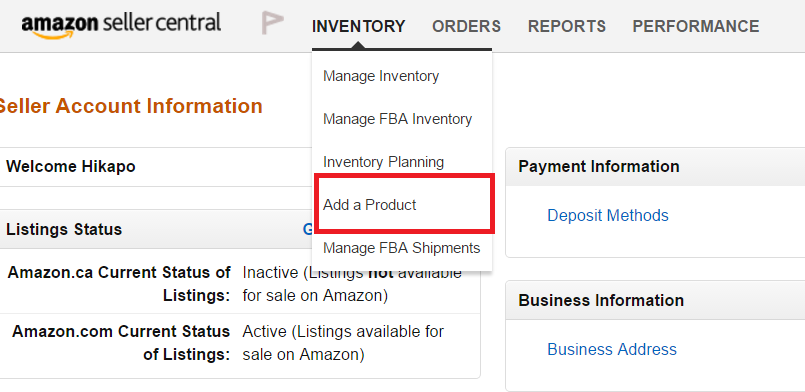The height and width of the screenshot is (392, 805).
Task: Open the Deposit Methods link
Action: (x=608, y=215)
